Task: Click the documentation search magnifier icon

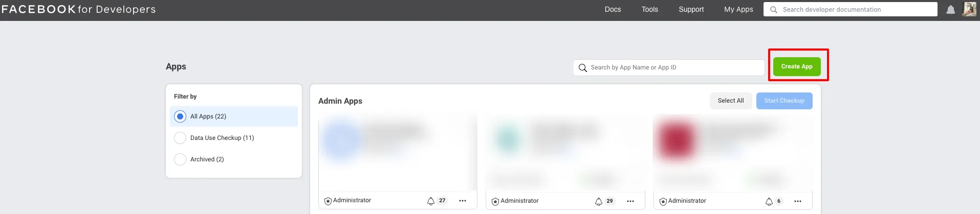Action: coord(774,10)
